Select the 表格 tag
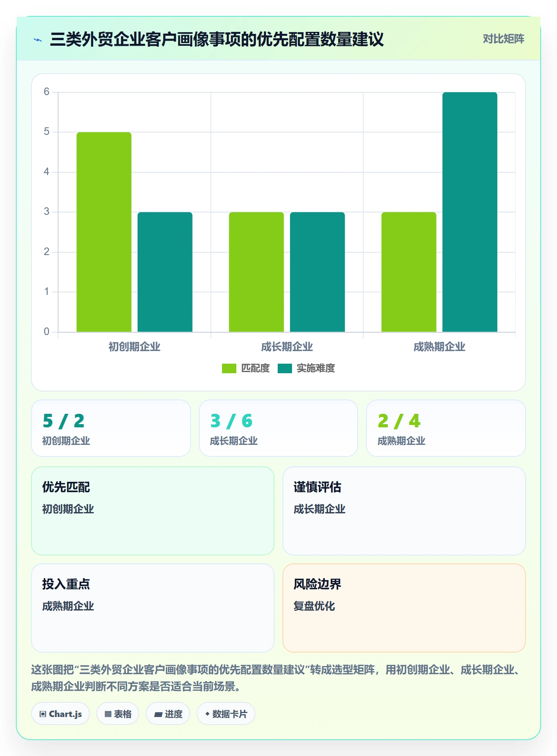 [x=118, y=714]
